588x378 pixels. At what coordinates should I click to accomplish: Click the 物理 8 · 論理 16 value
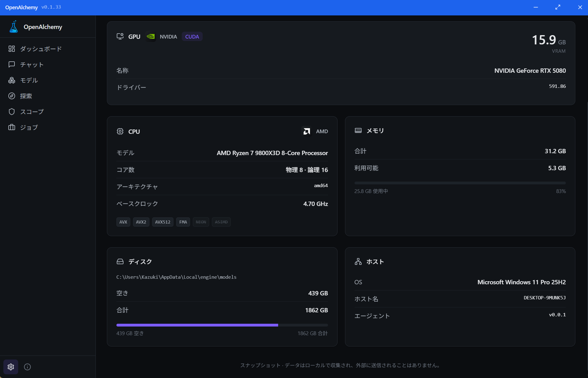click(307, 170)
